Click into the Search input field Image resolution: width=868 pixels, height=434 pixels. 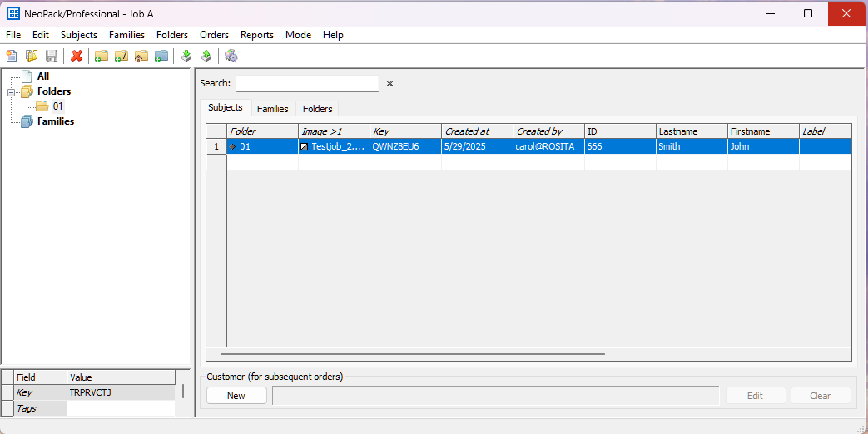coord(307,83)
